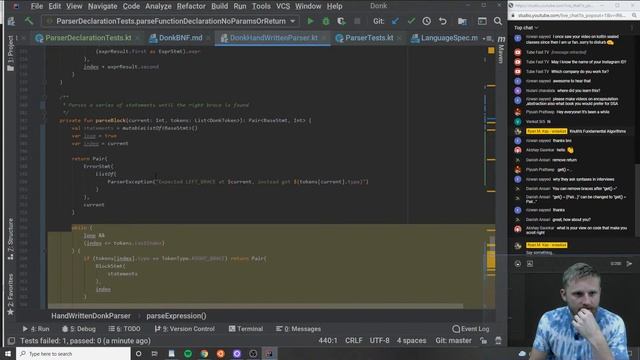Show Git history clock icon
Screen dimensions: 640x360
coord(427,21)
